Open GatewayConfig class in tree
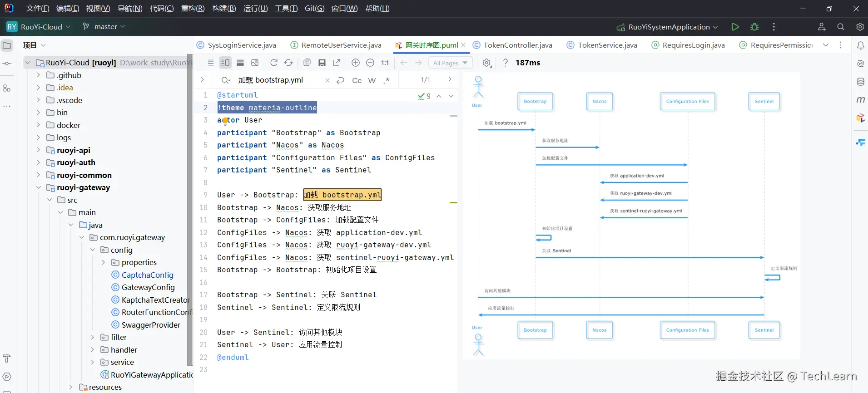Viewport: 868px width, 393px height. coord(148,287)
